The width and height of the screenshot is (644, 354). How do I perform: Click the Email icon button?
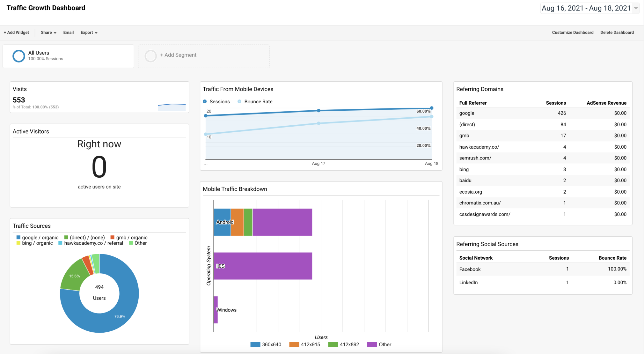click(x=68, y=32)
